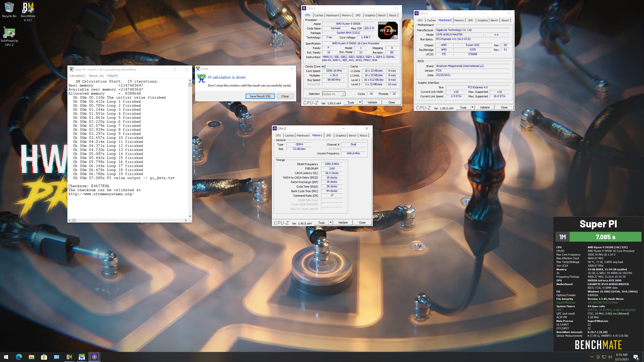Open the notification center icon
Screen dimensions: 644x362
(636, 357)
